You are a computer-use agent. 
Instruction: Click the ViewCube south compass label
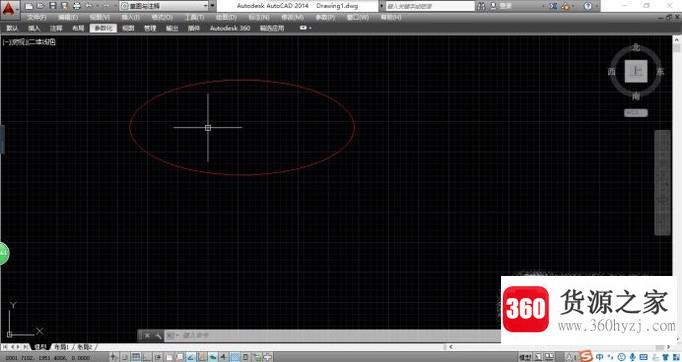click(636, 96)
